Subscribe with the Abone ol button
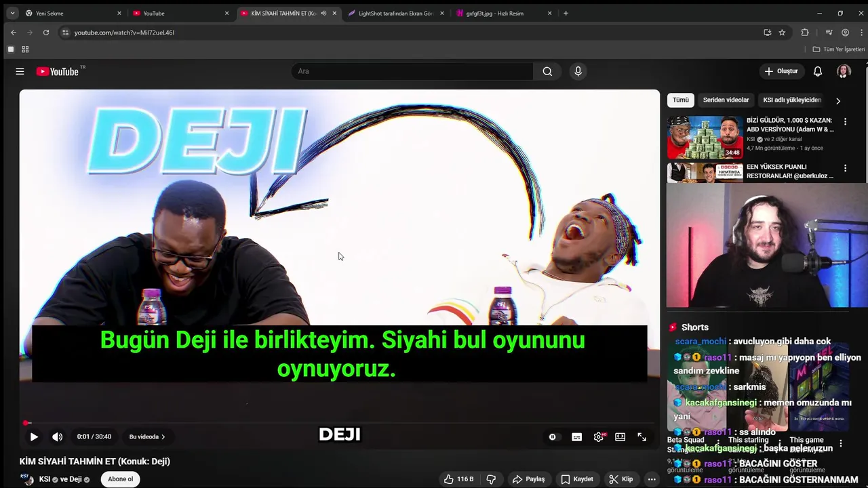 pos(121,479)
